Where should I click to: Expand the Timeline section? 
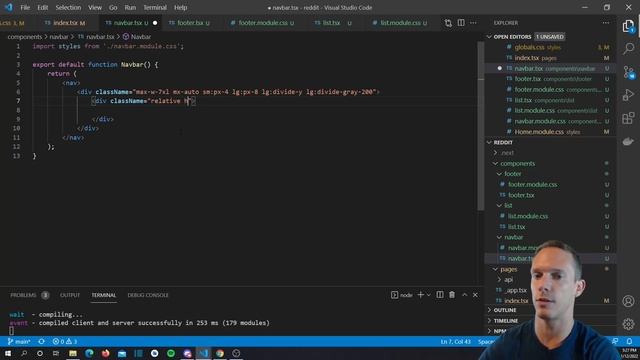(x=505, y=321)
